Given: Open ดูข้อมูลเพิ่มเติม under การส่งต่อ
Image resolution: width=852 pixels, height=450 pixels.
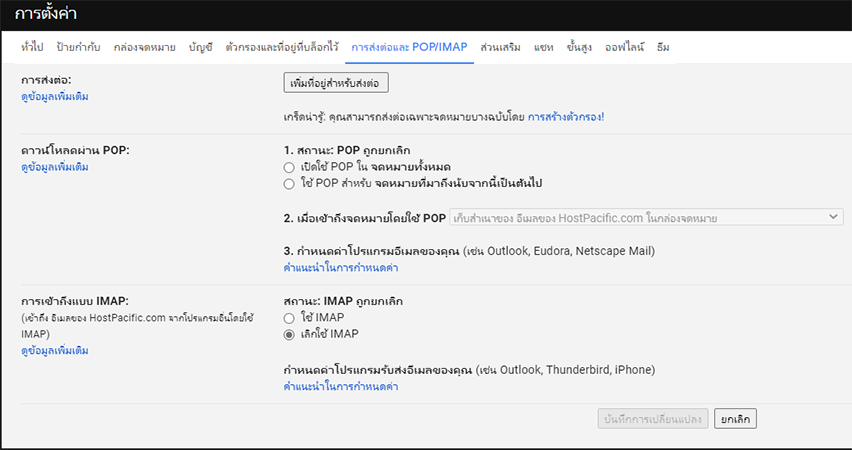Looking at the screenshot, I should (x=54, y=97).
